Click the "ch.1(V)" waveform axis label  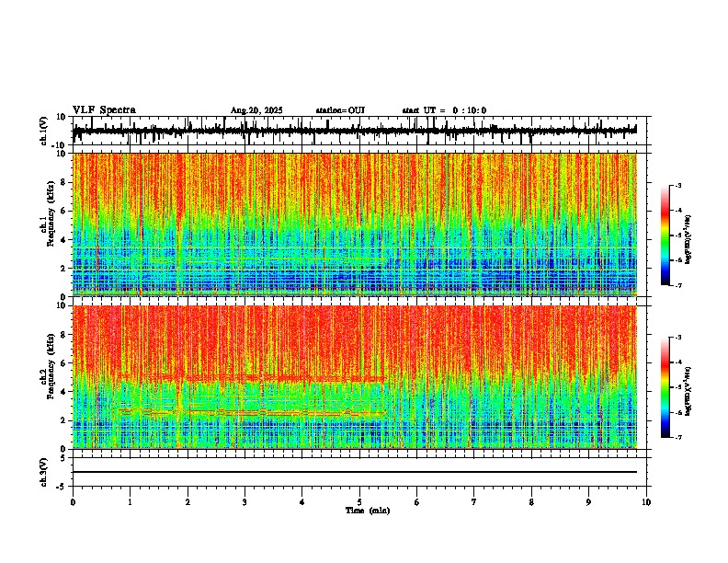point(44,131)
